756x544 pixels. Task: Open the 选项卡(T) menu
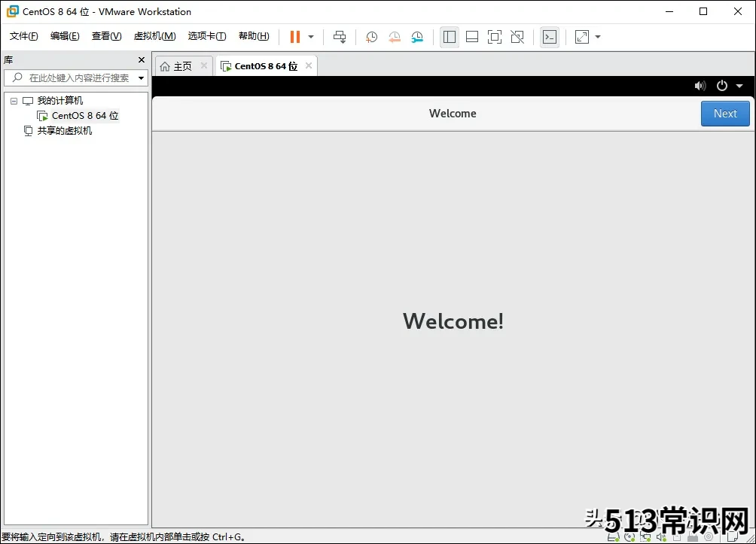[x=207, y=36]
